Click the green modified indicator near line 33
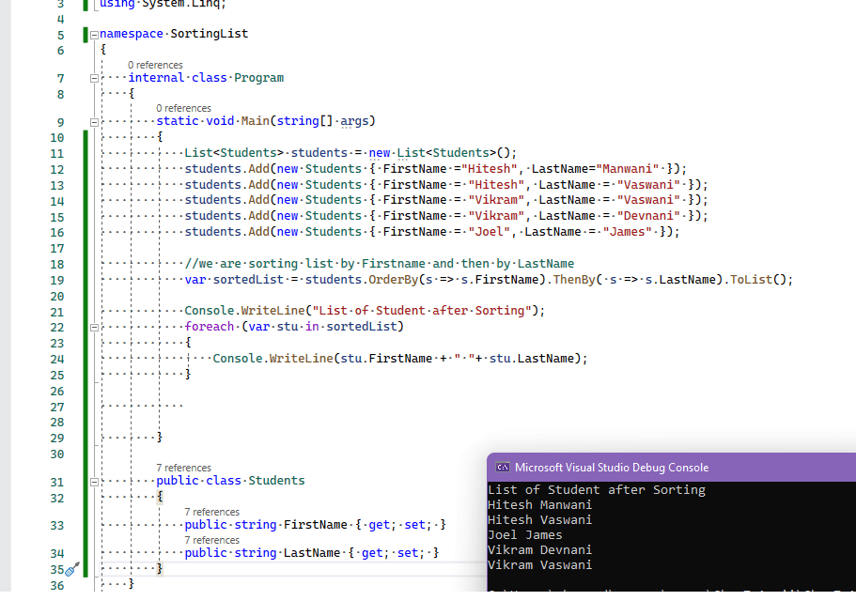The height and width of the screenshot is (616, 856). click(86, 524)
